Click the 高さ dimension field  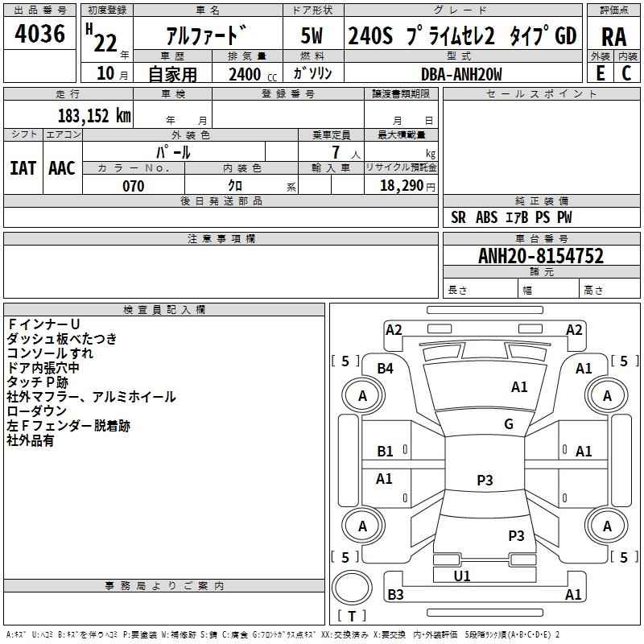[609, 288]
